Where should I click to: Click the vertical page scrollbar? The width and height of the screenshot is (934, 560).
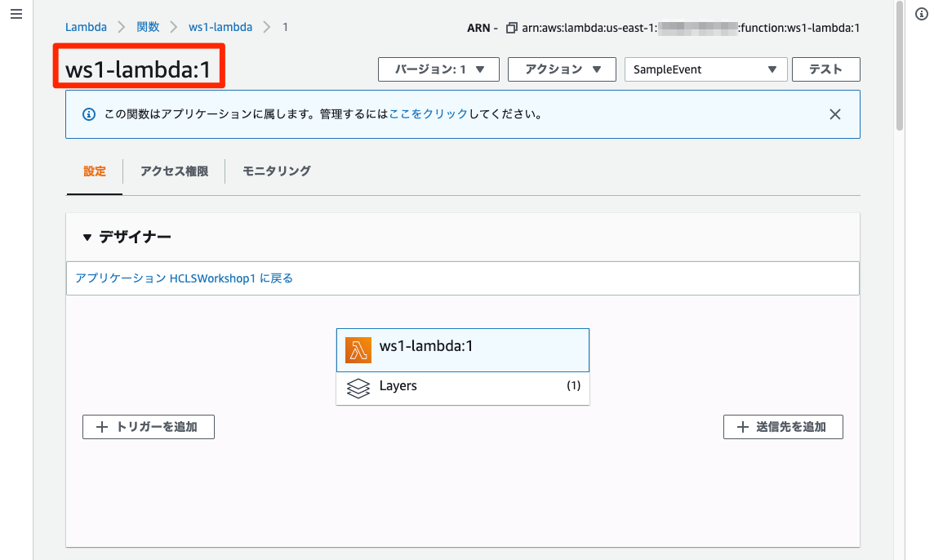[900, 65]
